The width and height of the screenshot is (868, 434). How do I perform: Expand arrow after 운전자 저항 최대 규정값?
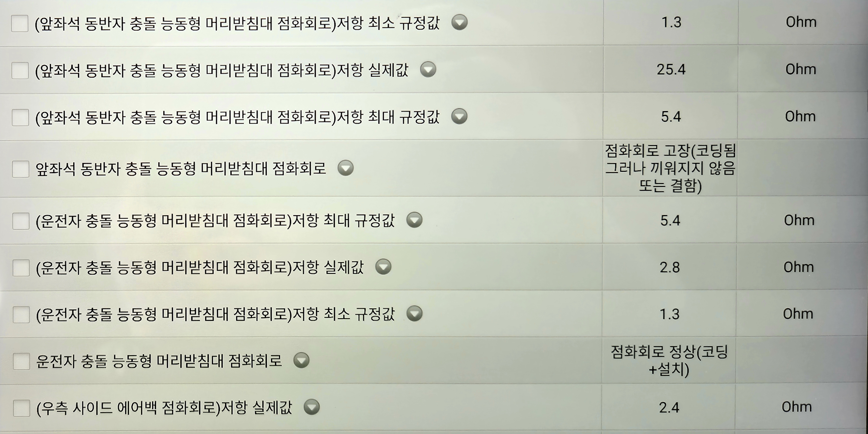tap(414, 220)
